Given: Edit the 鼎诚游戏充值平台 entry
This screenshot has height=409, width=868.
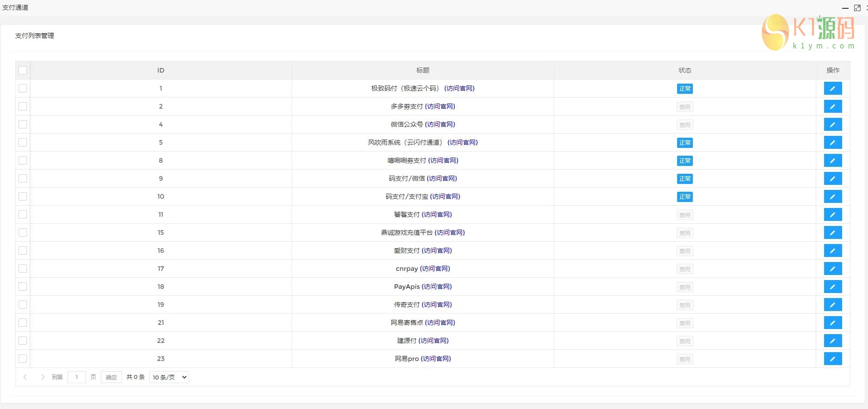Looking at the screenshot, I should coord(832,232).
